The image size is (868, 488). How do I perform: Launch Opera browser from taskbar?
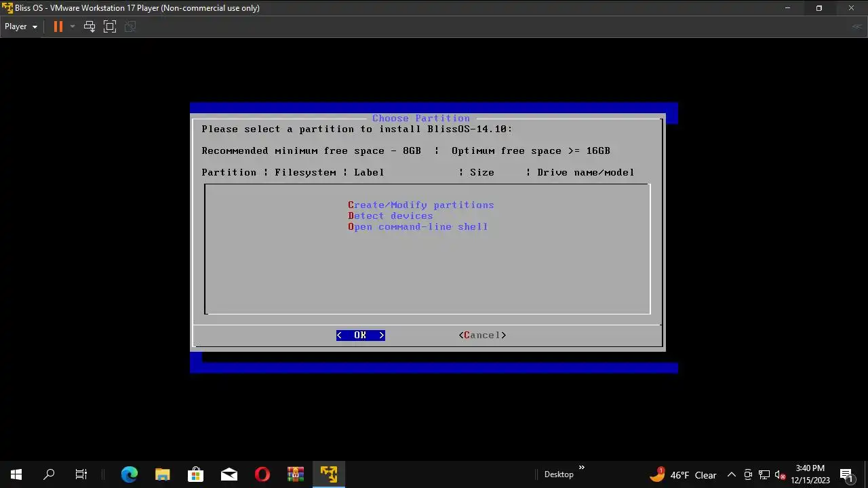(262, 474)
